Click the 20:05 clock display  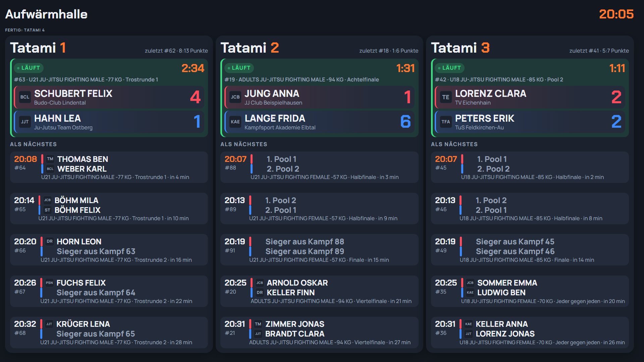pyautogui.click(x=616, y=14)
